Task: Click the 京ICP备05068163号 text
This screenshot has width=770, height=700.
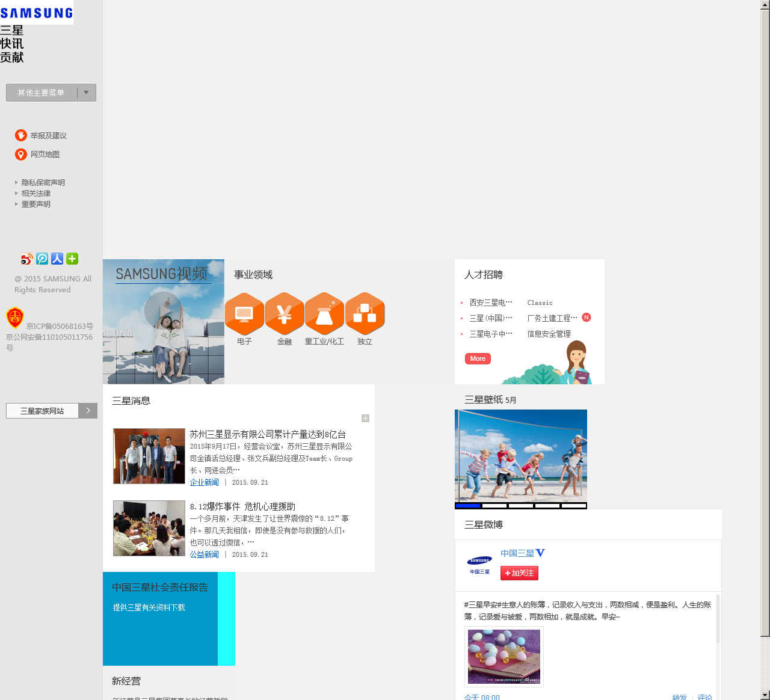Action: click(x=60, y=326)
